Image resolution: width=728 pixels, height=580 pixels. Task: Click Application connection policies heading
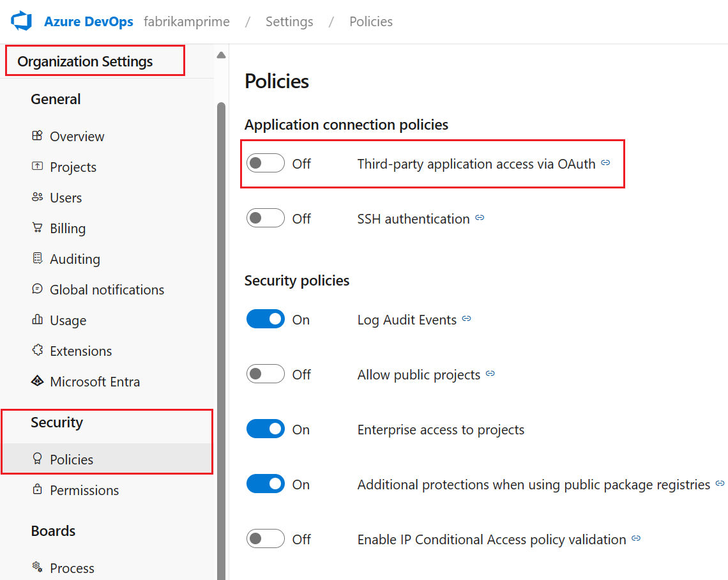[346, 125]
